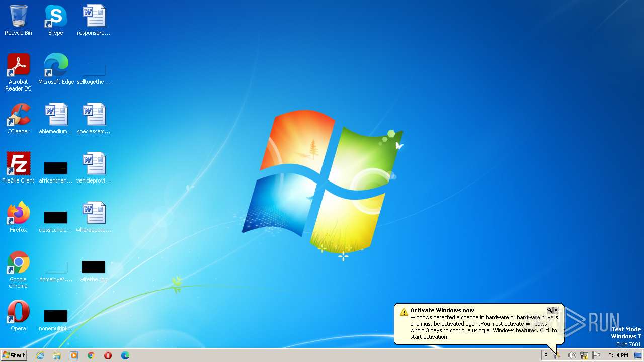This screenshot has width=644, height=362.
Task: Select Acrobat Reader DC shortcut
Action: (18, 72)
